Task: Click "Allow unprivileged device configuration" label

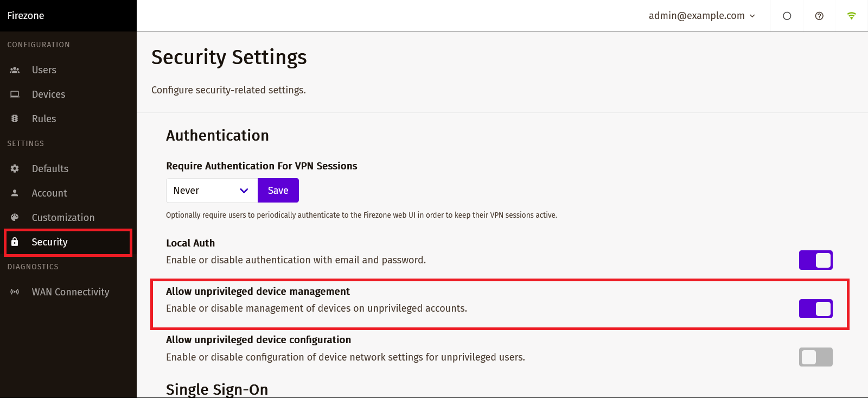Action: 258,340
